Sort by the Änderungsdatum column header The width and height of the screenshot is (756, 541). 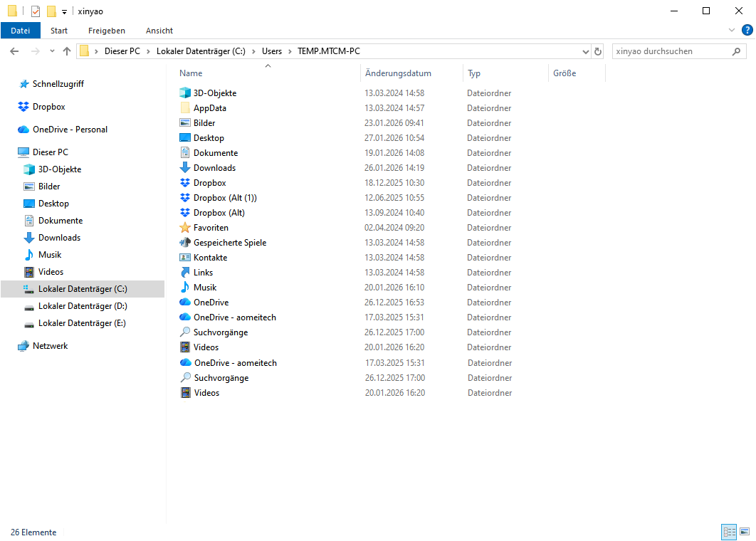point(398,73)
